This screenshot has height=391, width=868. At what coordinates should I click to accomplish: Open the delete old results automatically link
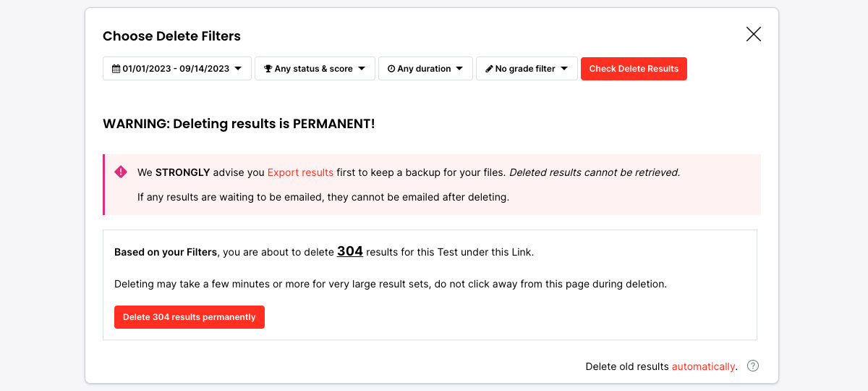tap(703, 366)
